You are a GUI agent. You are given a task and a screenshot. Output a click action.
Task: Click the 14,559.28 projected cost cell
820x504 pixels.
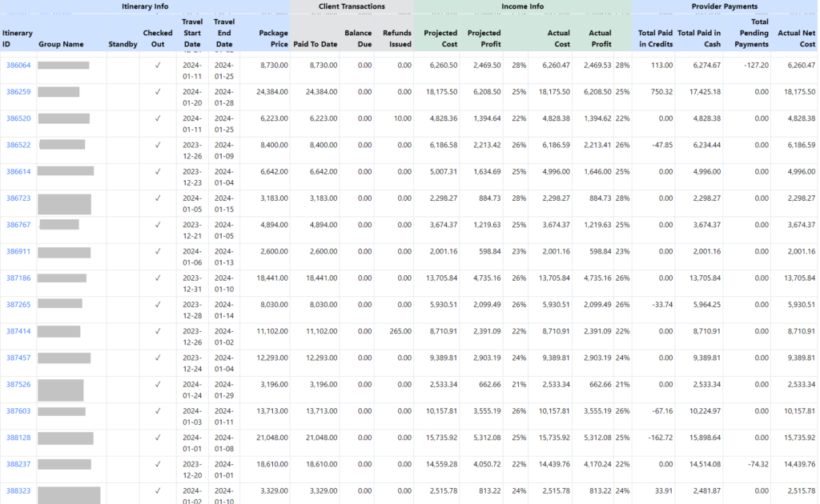(x=441, y=465)
